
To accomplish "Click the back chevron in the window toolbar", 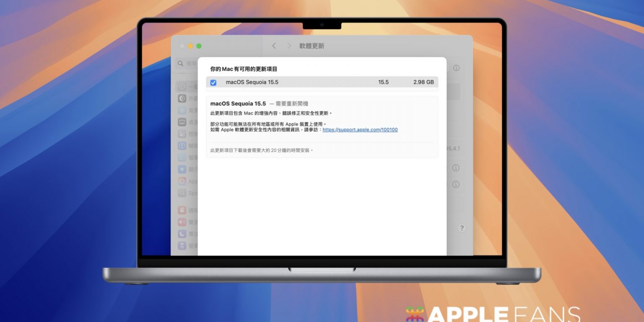I will pos(274,46).
